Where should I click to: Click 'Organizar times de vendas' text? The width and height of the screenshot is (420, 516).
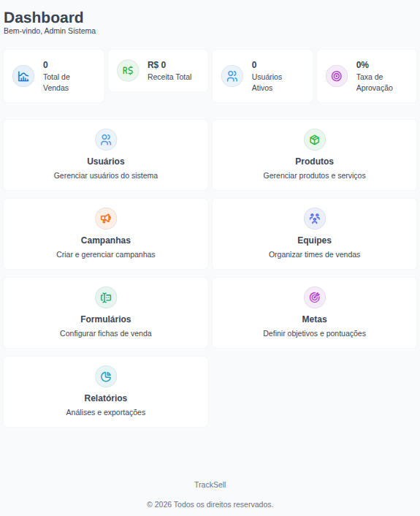(x=314, y=254)
